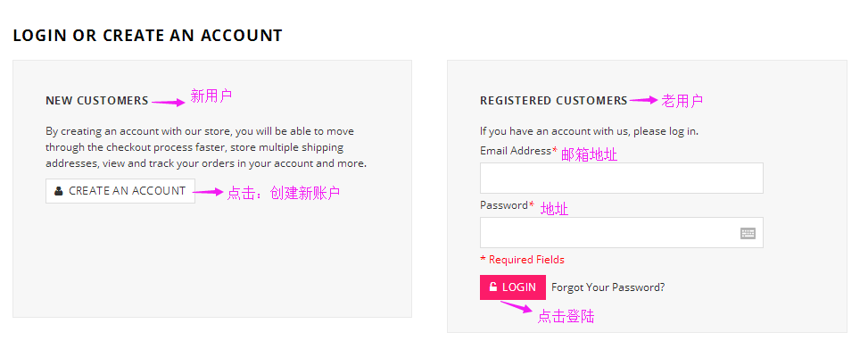The height and width of the screenshot is (341, 868).
Task: Click the Create an Account button
Action: click(120, 191)
